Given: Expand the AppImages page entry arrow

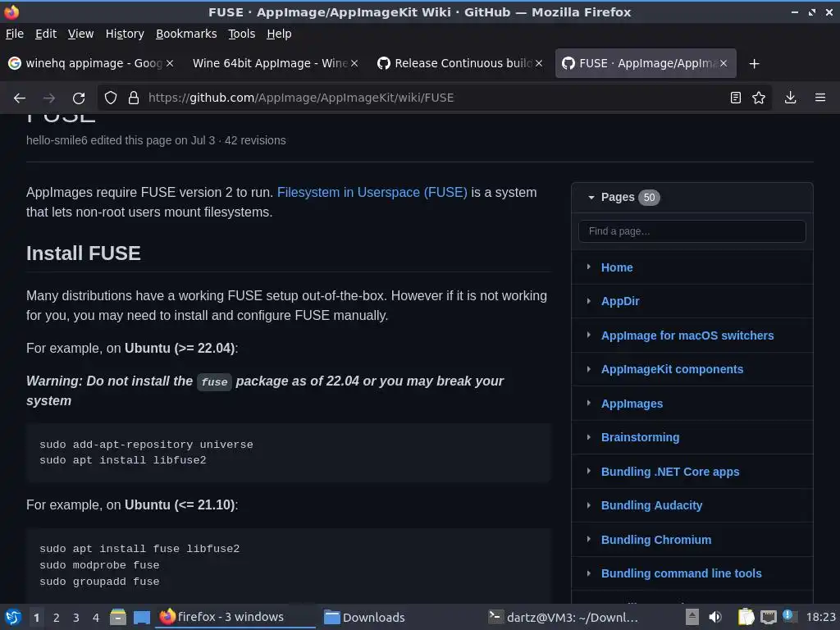Looking at the screenshot, I should pyautogui.click(x=589, y=403).
